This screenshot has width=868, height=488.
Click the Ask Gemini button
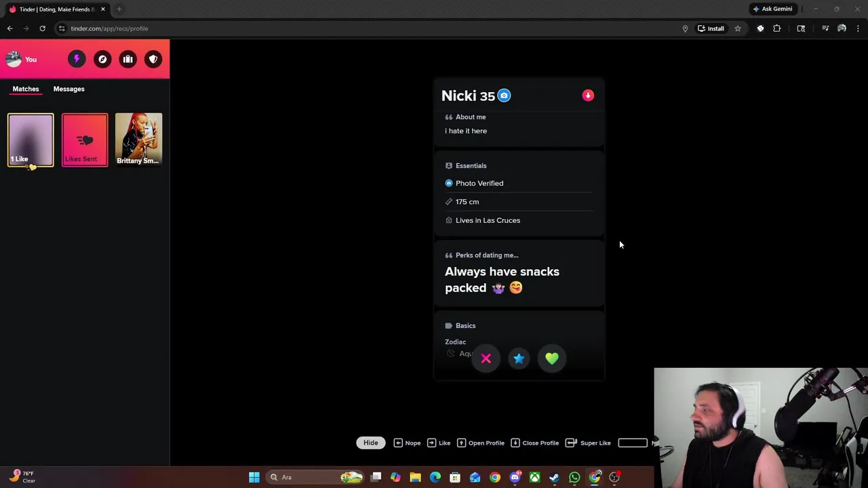(772, 9)
